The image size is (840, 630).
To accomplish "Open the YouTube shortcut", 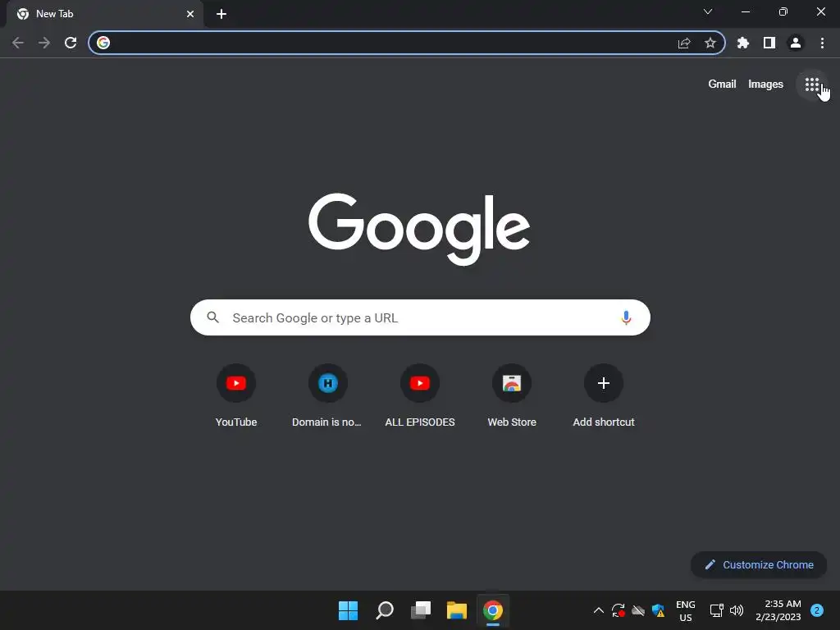I will [236, 395].
